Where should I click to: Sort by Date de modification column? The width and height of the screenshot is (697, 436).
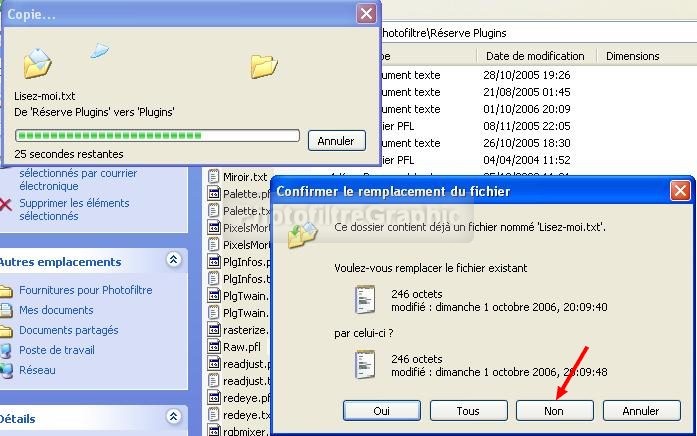click(535, 56)
